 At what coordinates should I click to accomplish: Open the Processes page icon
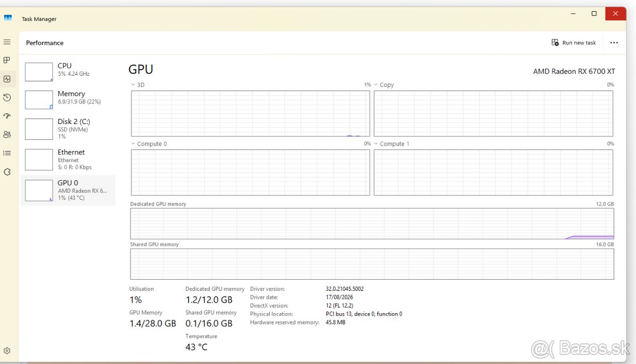pyautogui.click(x=7, y=60)
